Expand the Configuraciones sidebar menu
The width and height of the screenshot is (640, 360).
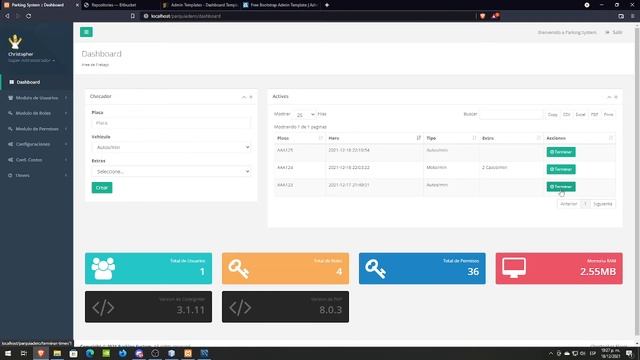point(37,144)
